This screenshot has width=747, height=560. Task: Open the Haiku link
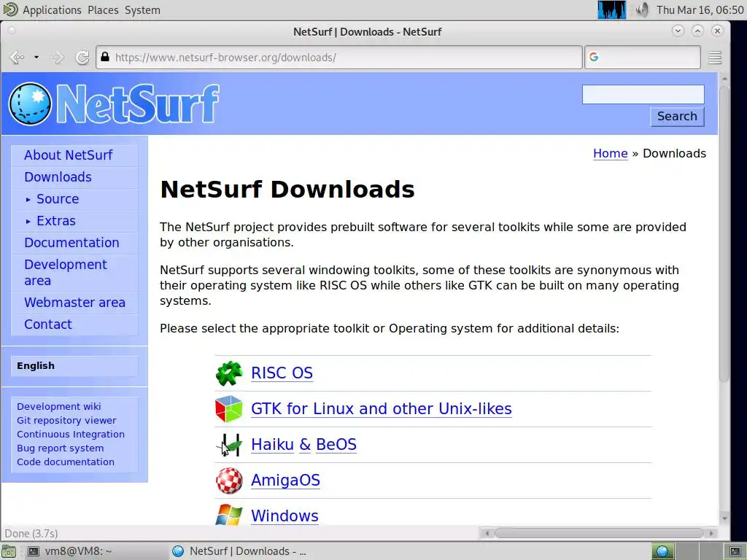click(273, 444)
